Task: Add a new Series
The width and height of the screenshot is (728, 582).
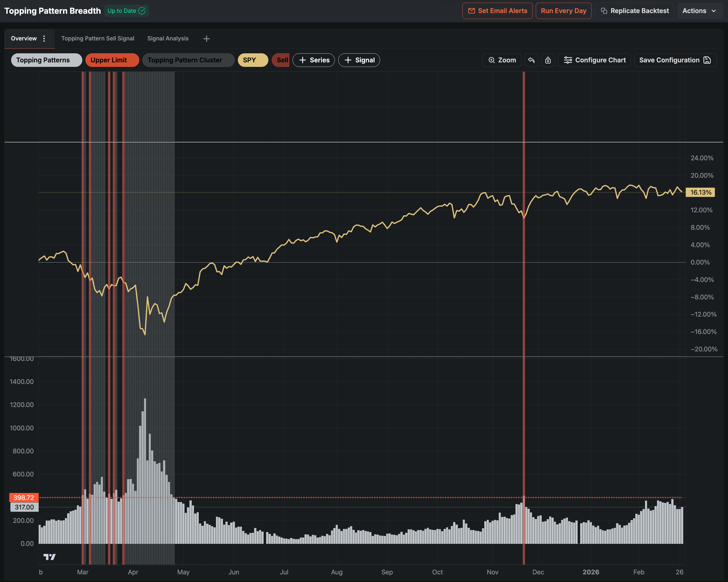Action: [x=314, y=60]
